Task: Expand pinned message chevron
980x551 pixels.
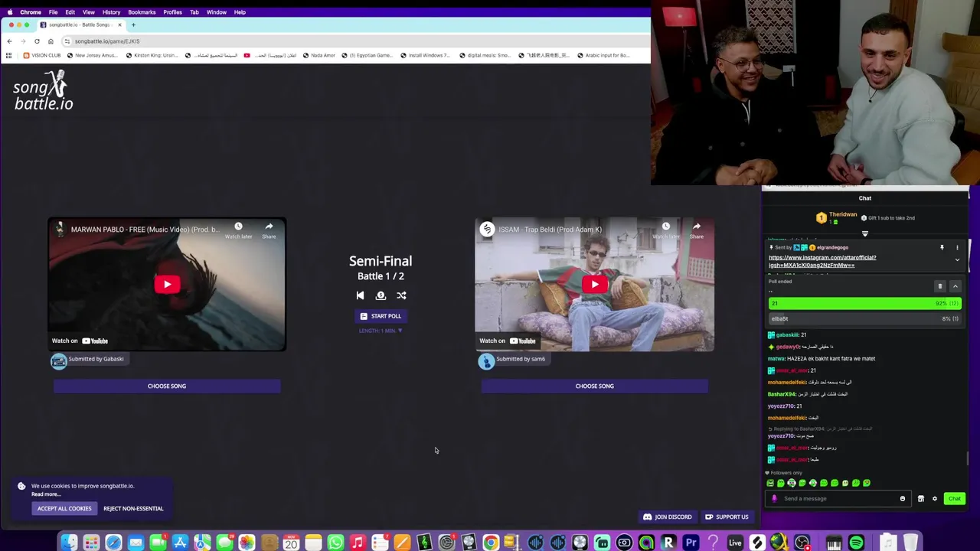Action: pos(957,260)
